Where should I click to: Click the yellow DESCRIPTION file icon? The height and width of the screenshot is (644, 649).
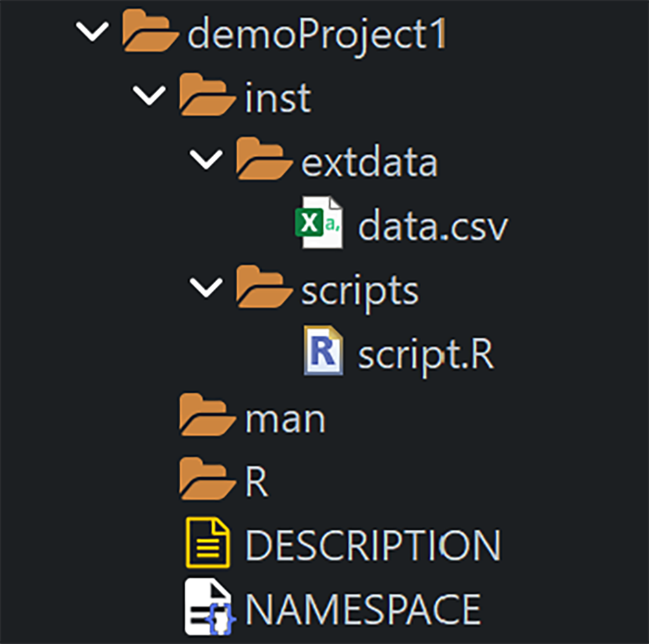[208, 543]
